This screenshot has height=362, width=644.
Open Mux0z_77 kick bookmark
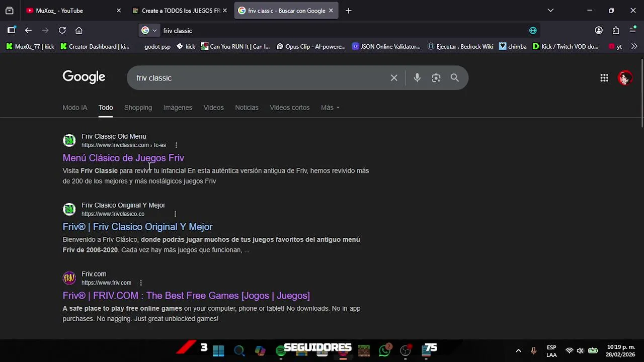coord(30,46)
